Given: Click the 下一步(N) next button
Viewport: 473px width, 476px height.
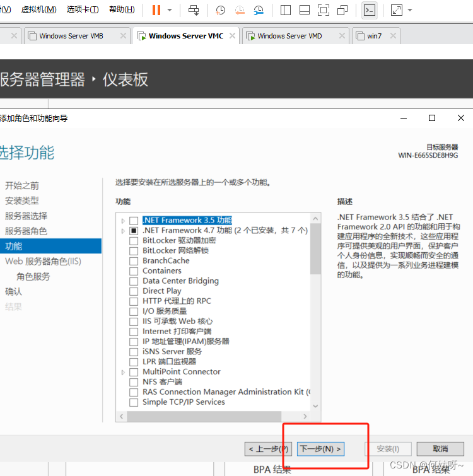Looking at the screenshot, I should pyautogui.click(x=320, y=449).
